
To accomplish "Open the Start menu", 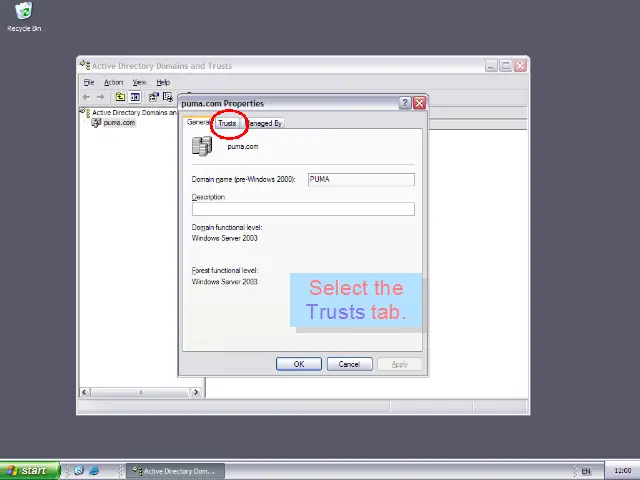I will [30, 471].
